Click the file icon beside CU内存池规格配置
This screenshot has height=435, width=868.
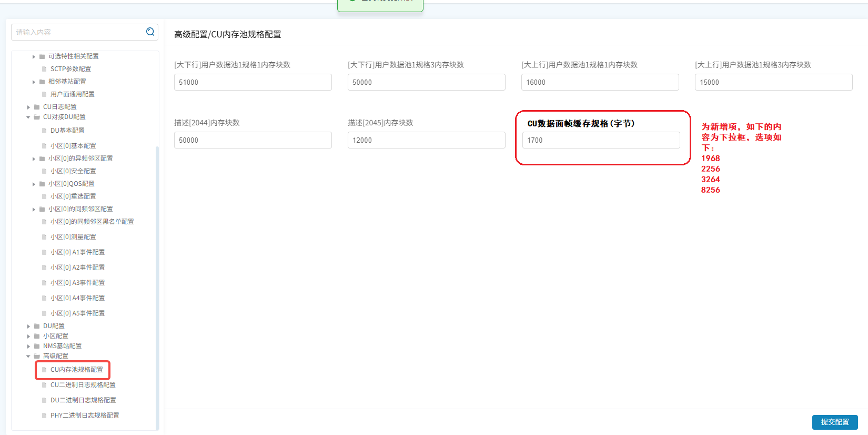coord(44,370)
